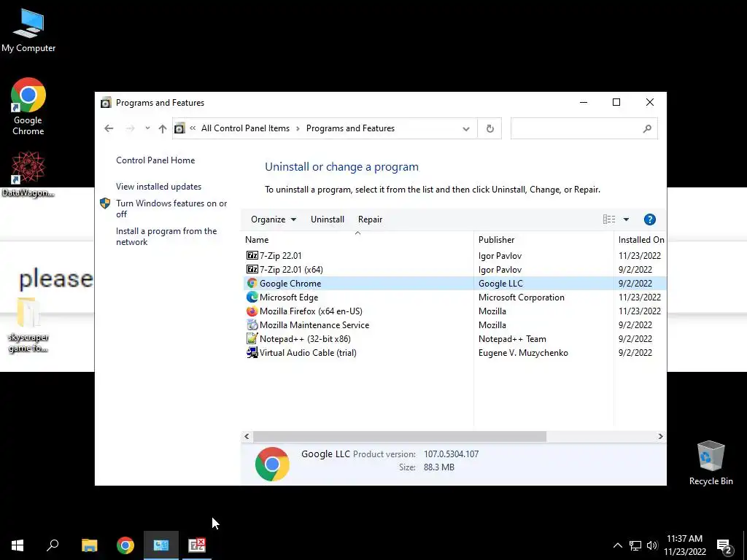Click the network tray icon
This screenshot has width=747, height=560.
pos(635,545)
